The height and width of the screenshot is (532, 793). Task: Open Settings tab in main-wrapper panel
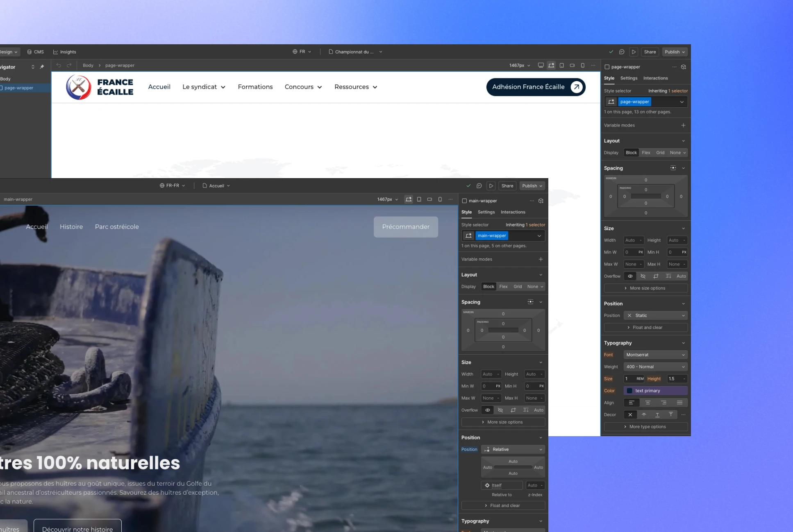(x=486, y=212)
